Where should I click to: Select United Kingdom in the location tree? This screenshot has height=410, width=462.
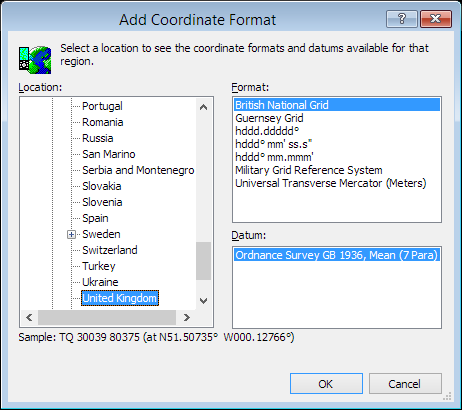tap(120, 298)
